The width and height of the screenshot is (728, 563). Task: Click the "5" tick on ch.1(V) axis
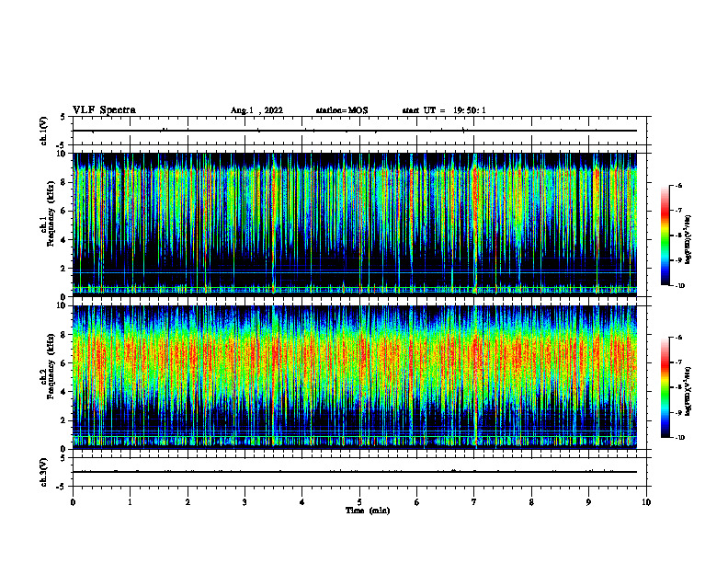click(64, 117)
